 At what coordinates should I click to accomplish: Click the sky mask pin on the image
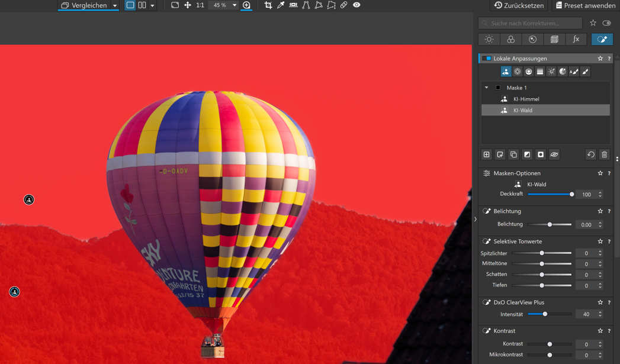(x=29, y=199)
